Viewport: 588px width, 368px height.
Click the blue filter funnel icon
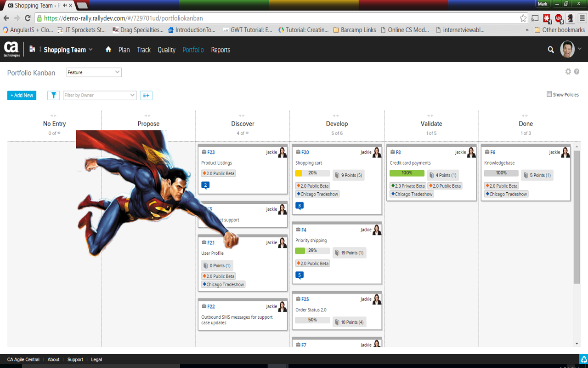coord(53,95)
